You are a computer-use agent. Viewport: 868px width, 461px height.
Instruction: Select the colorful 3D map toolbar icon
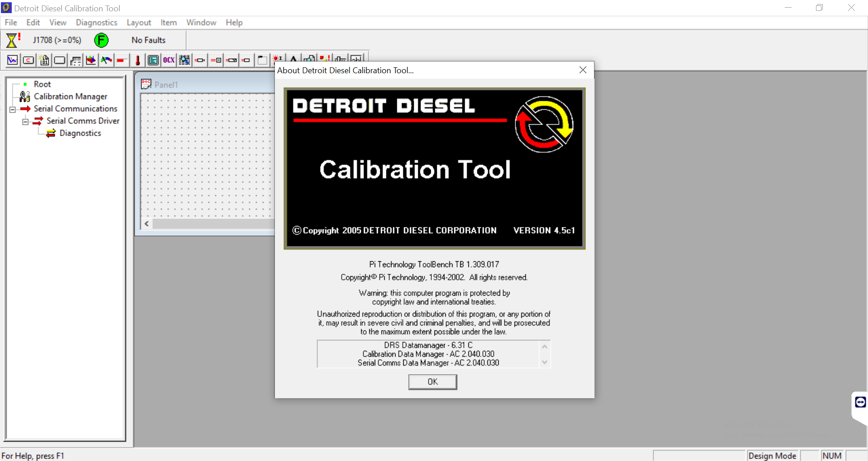click(91, 60)
